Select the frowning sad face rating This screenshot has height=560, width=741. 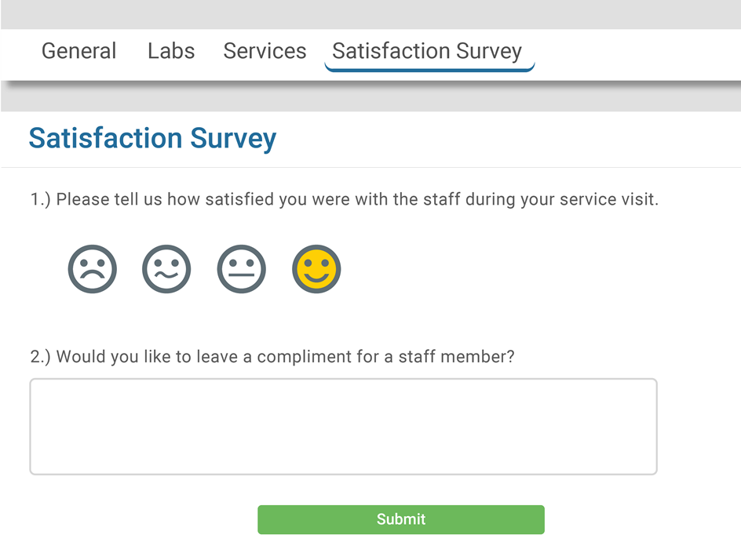[93, 269]
